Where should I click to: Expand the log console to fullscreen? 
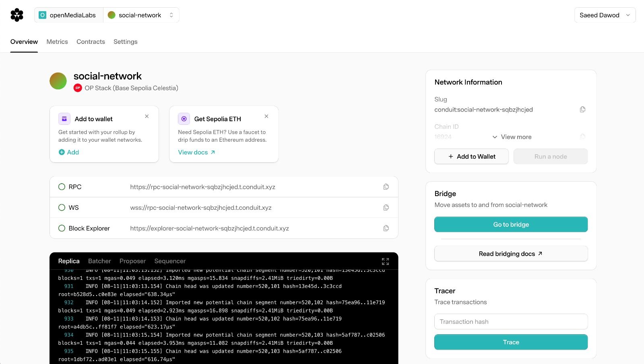click(385, 261)
